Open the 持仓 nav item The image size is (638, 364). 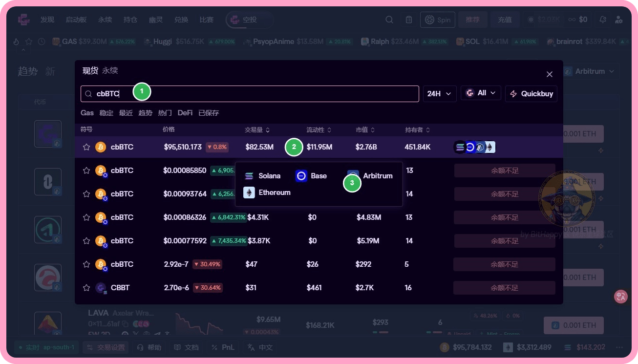coord(130,20)
